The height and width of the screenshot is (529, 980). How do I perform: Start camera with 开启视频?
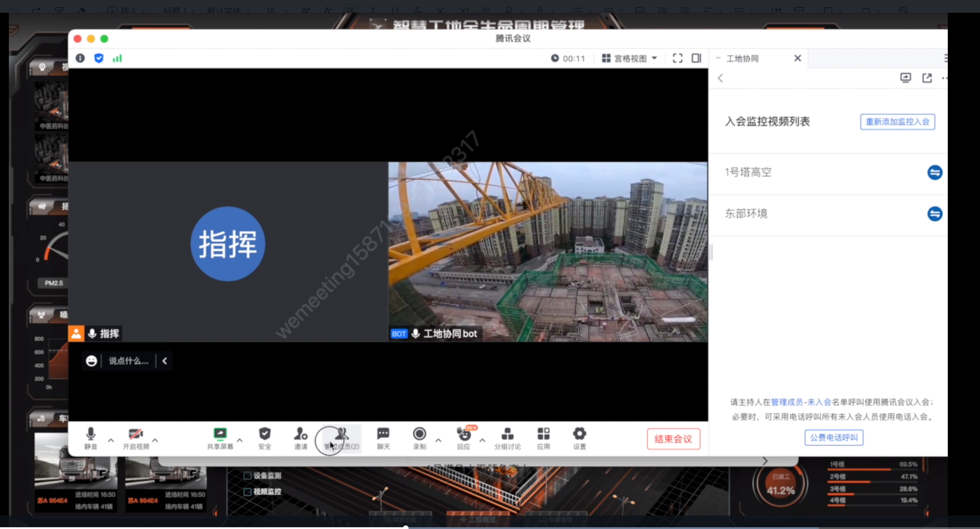(x=136, y=438)
